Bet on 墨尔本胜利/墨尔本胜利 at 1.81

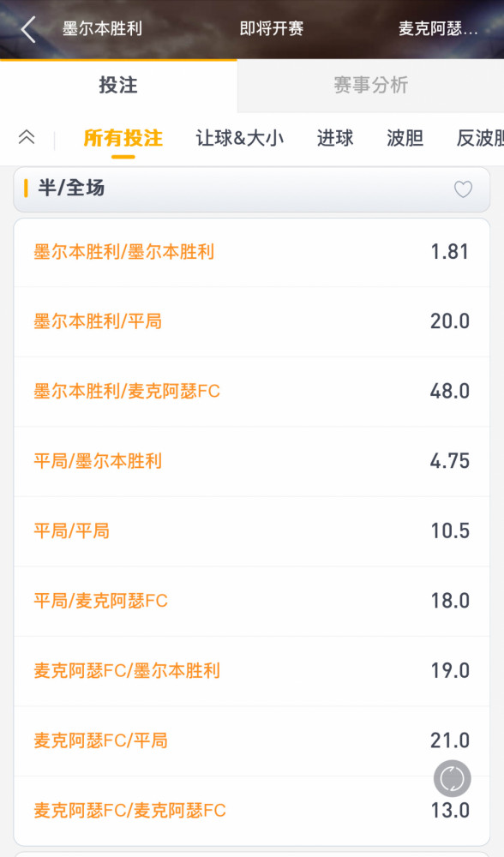pos(251,252)
